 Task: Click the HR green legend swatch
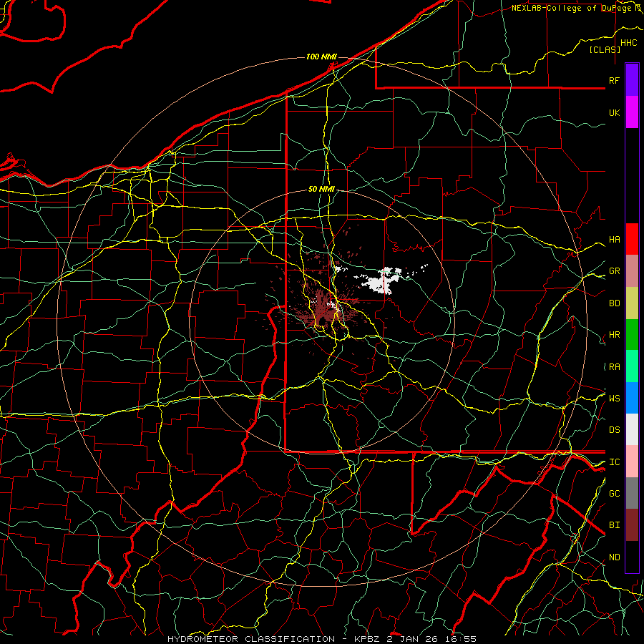632,334
